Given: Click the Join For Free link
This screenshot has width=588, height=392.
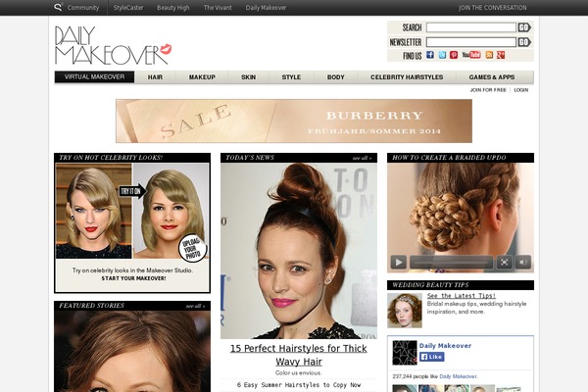Looking at the screenshot, I should pos(488,90).
